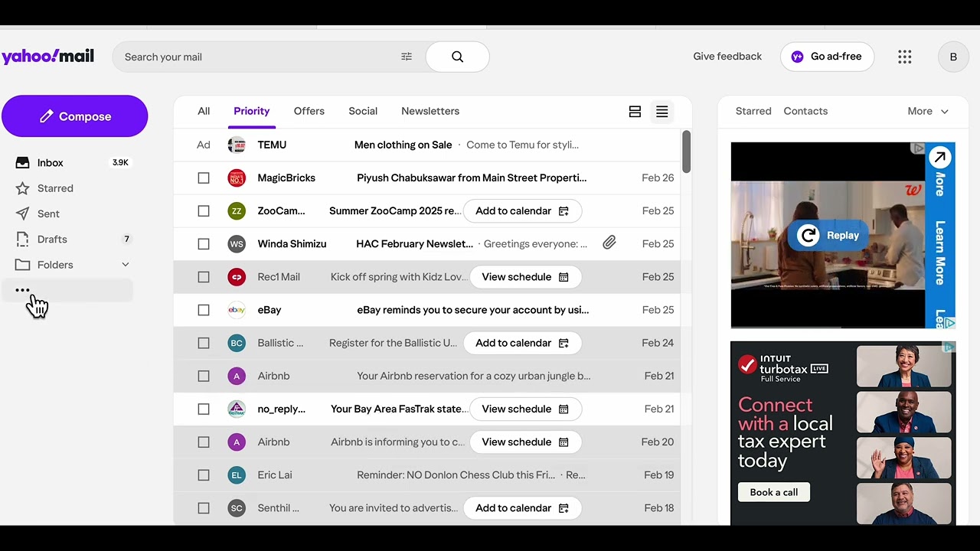Select the Winda Shimizu email checkbox
Viewport: 980px width, 551px height.
pyautogui.click(x=204, y=244)
